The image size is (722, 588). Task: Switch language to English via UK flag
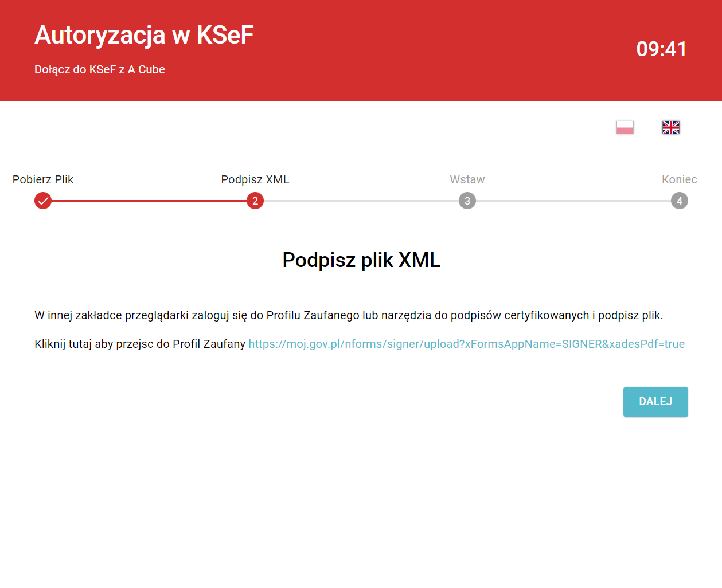coord(670,127)
